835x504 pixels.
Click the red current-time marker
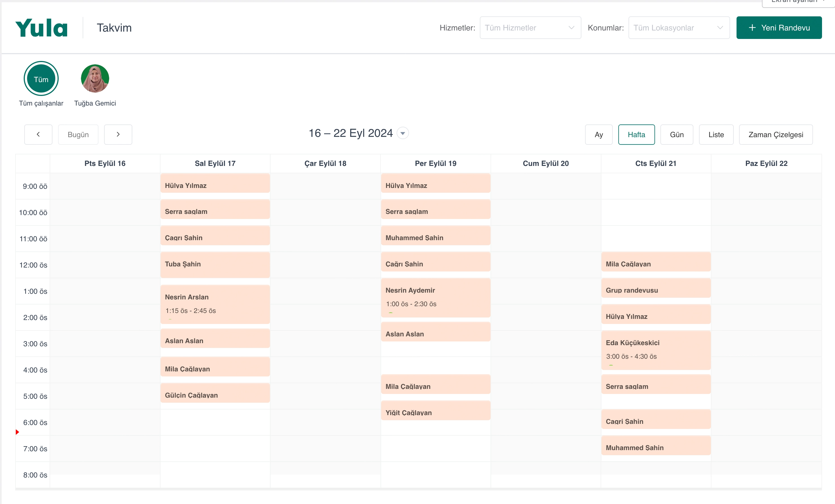[x=17, y=432]
